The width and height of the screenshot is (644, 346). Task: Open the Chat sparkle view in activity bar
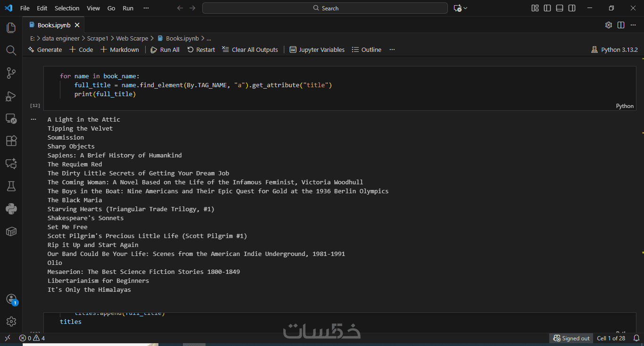[11, 164]
